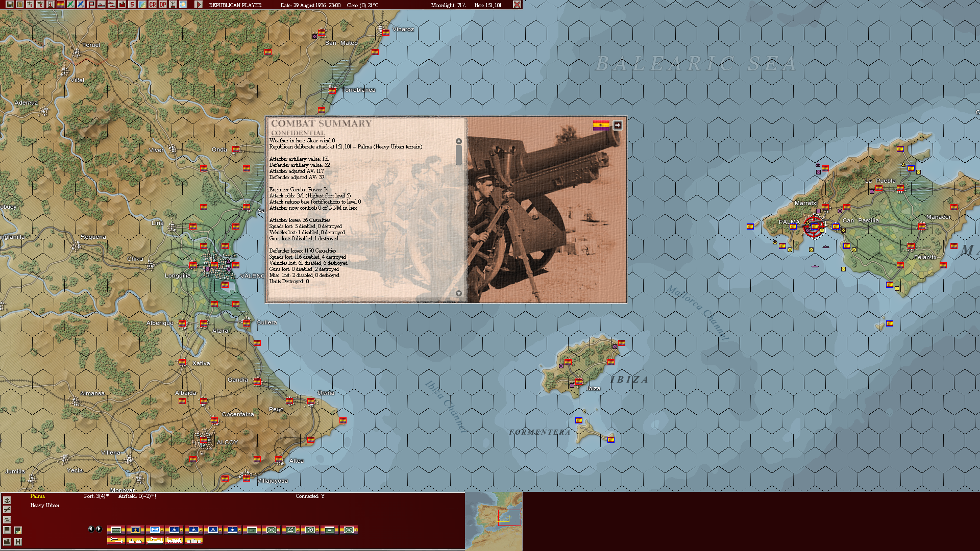Toggle the jump map icon in the unit panel
The height and width of the screenshot is (551, 980).
[18, 530]
